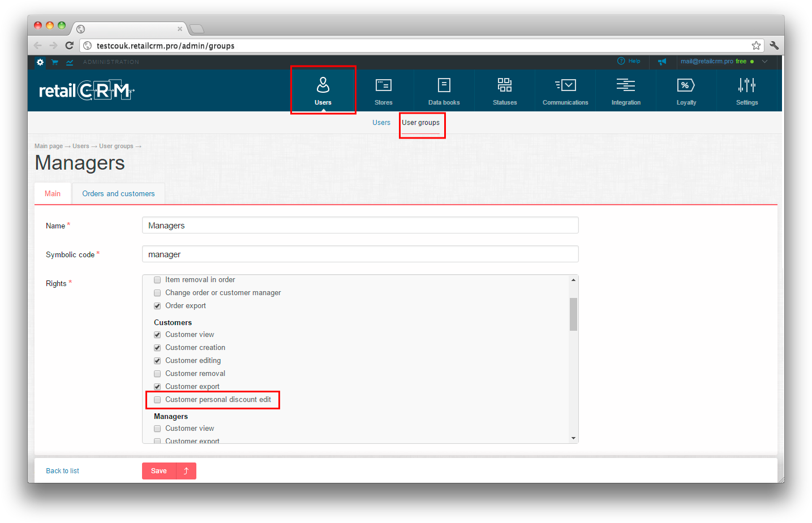This screenshot has height=523, width=812.
Task: Enable Customer view under Managers heading
Action: click(x=157, y=429)
